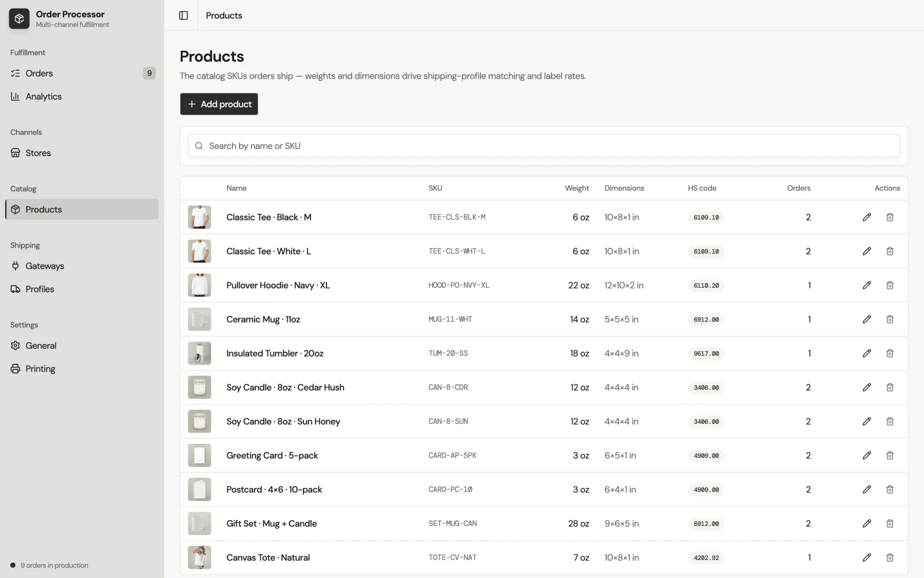Click the Products breadcrumb in top bar
The height and width of the screenshot is (578, 924).
(x=224, y=15)
